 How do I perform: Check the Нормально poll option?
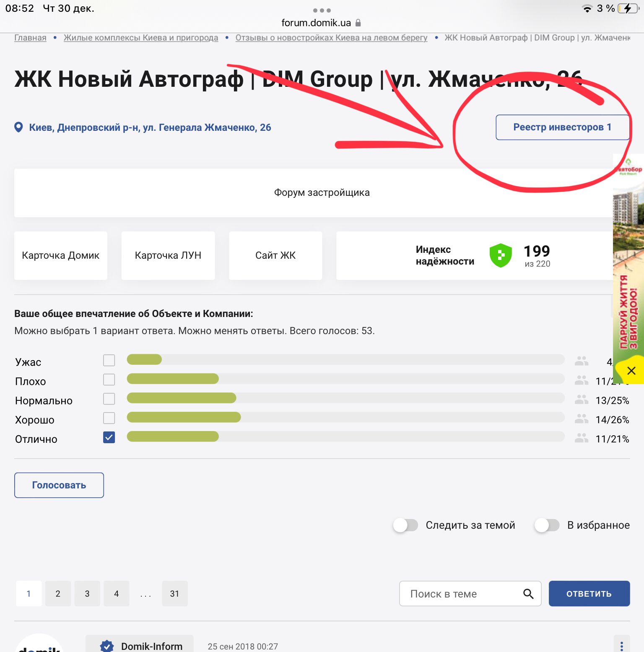109,399
